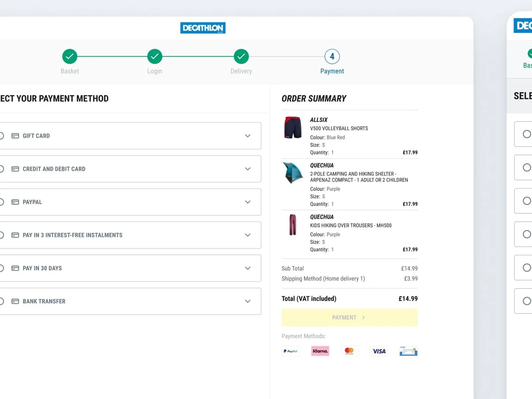This screenshot has width=532, height=399.
Task: Click the volleyball shorts thumbnail
Action: [293, 128]
